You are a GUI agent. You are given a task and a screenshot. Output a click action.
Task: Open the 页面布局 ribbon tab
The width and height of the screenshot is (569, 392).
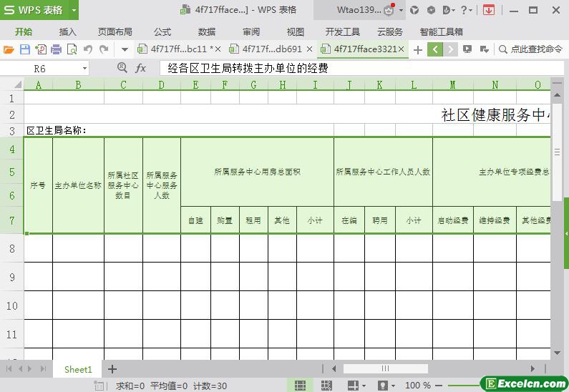[x=115, y=32]
